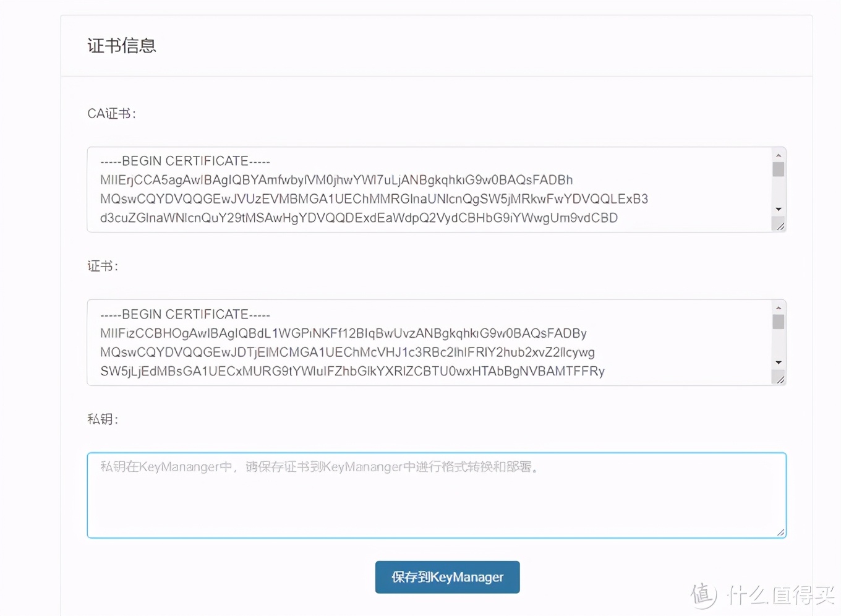This screenshot has width=841, height=616.
Task: Click the CA certificate scrollbar down arrow
Action: pos(779,210)
